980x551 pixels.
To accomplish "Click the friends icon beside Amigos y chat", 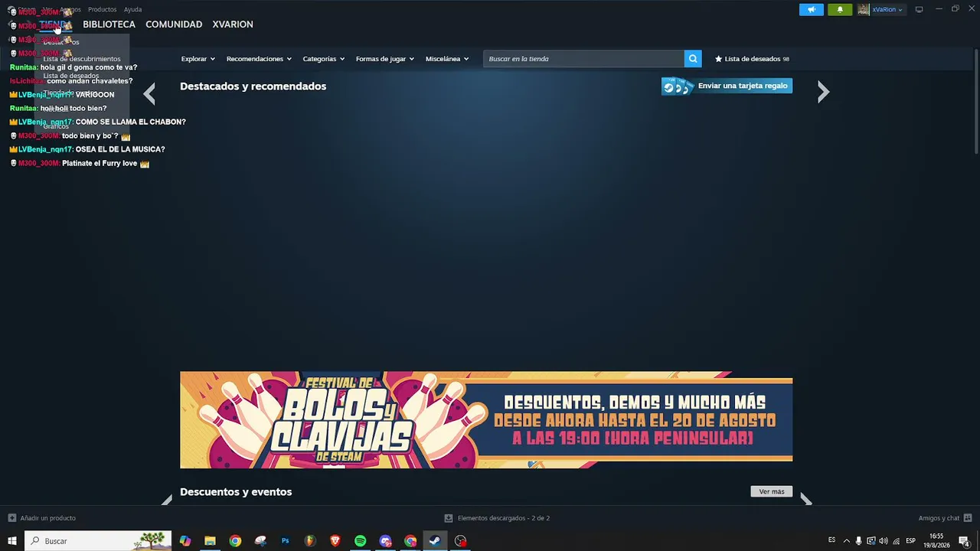I will pyautogui.click(x=968, y=518).
